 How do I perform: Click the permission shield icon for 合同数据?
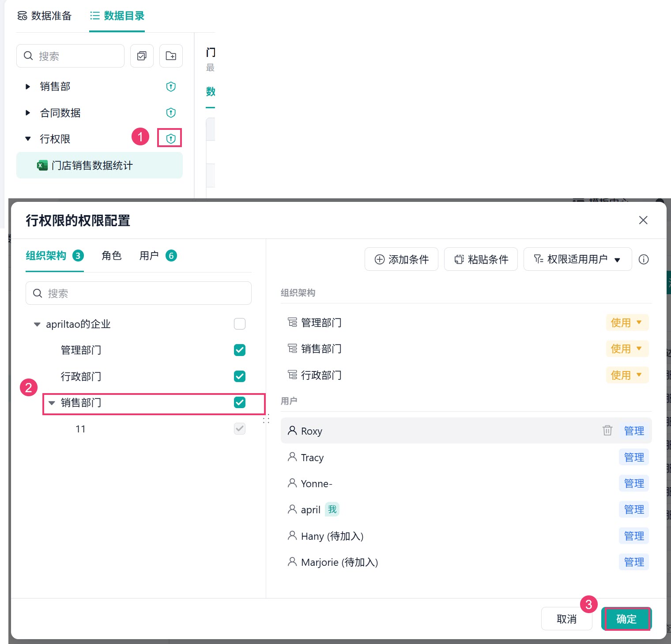[171, 113]
